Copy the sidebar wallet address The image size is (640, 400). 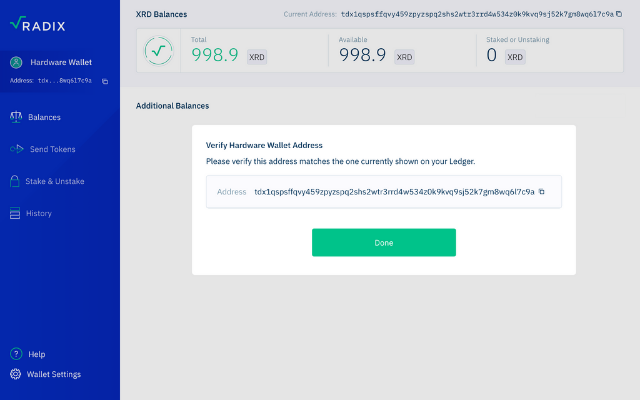point(105,81)
